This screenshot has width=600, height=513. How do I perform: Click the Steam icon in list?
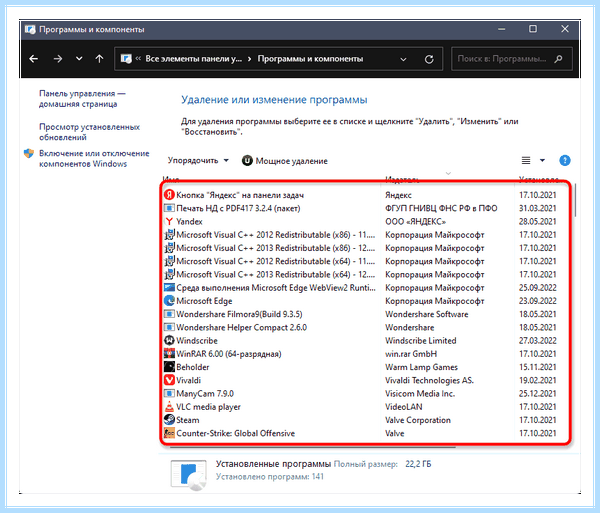coord(169,420)
